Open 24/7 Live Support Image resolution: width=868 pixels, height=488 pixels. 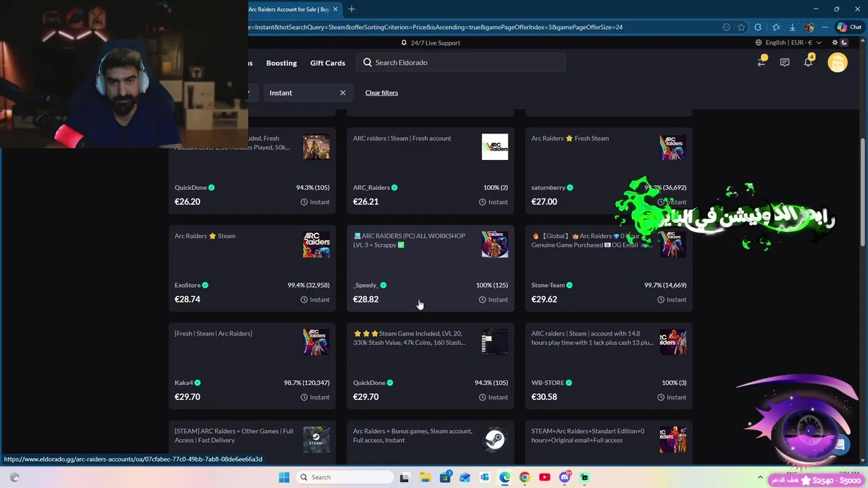[x=431, y=43]
